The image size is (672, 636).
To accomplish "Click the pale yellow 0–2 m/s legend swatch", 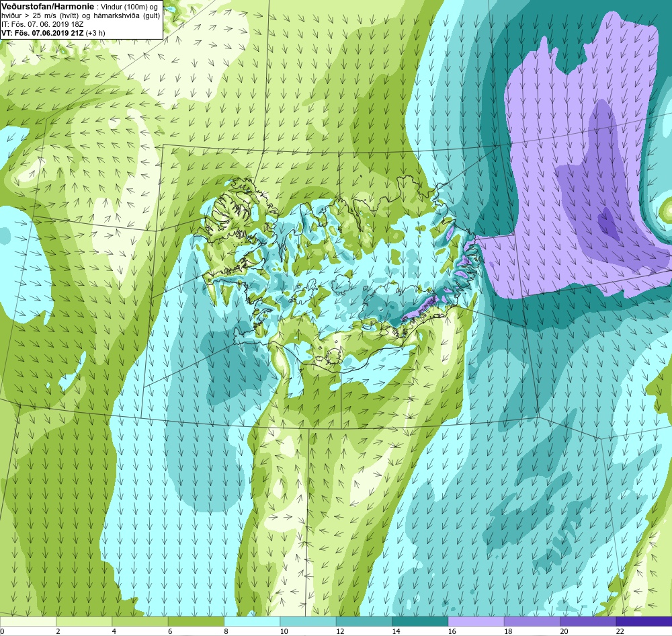I will pyautogui.click(x=28, y=621).
